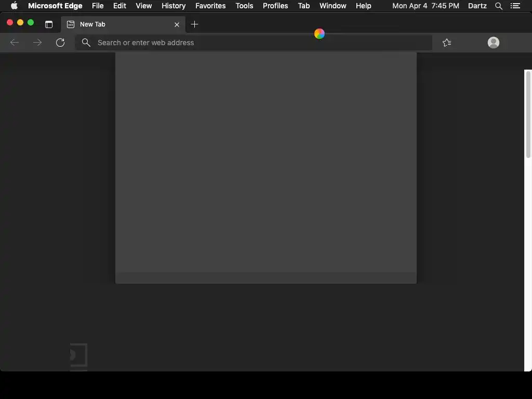Open the Tools menu
Image resolution: width=532 pixels, height=399 pixels.
click(244, 6)
